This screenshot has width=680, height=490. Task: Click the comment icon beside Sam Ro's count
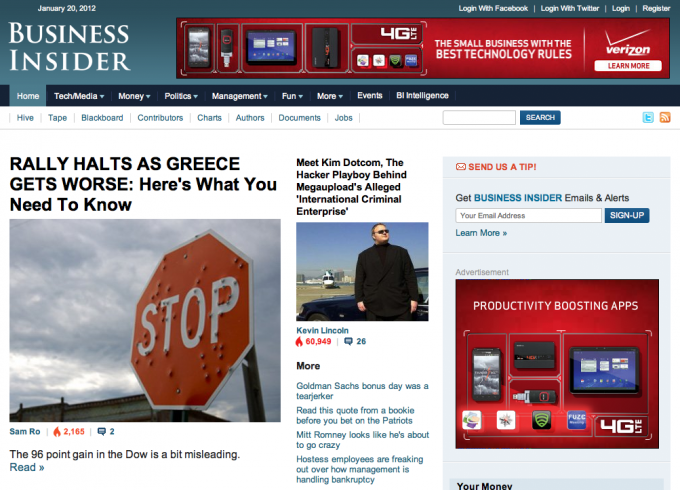101,431
